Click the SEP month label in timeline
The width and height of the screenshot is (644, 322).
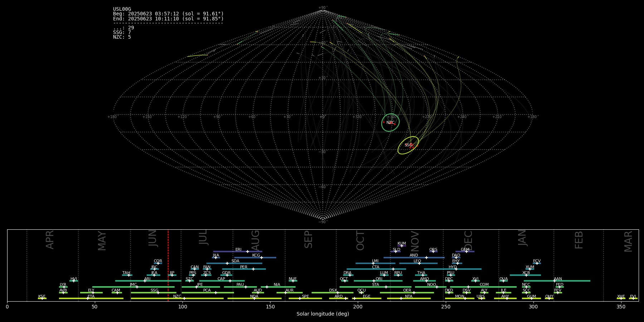pyautogui.click(x=308, y=239)
